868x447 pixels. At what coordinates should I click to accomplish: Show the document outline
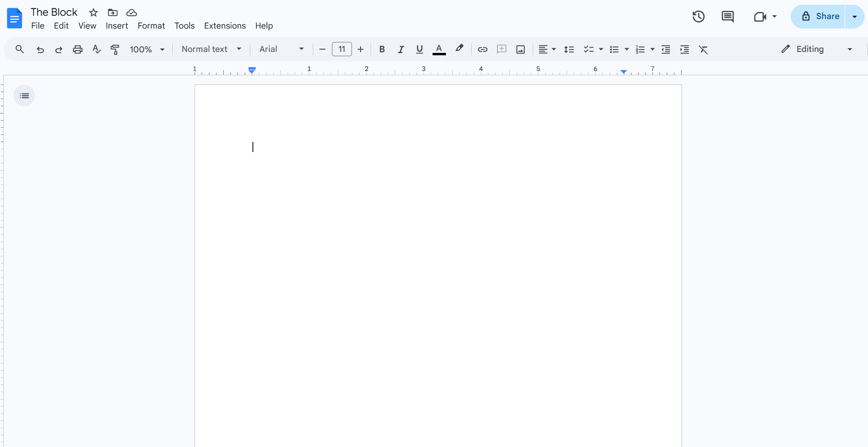[x=24, y=96]
